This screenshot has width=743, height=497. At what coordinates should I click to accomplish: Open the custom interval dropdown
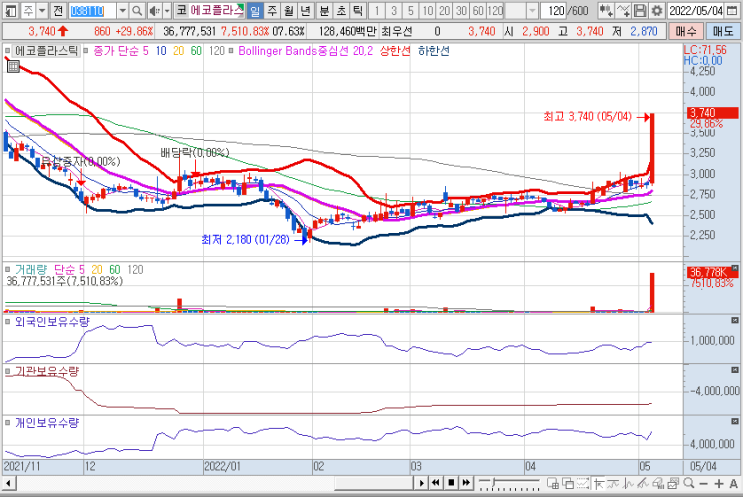533,10
